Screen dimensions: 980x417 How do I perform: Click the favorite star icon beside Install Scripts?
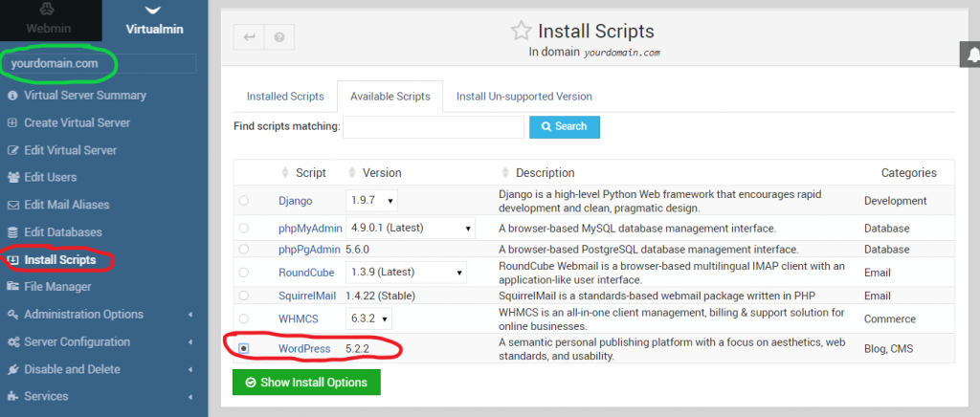[520, 30]
